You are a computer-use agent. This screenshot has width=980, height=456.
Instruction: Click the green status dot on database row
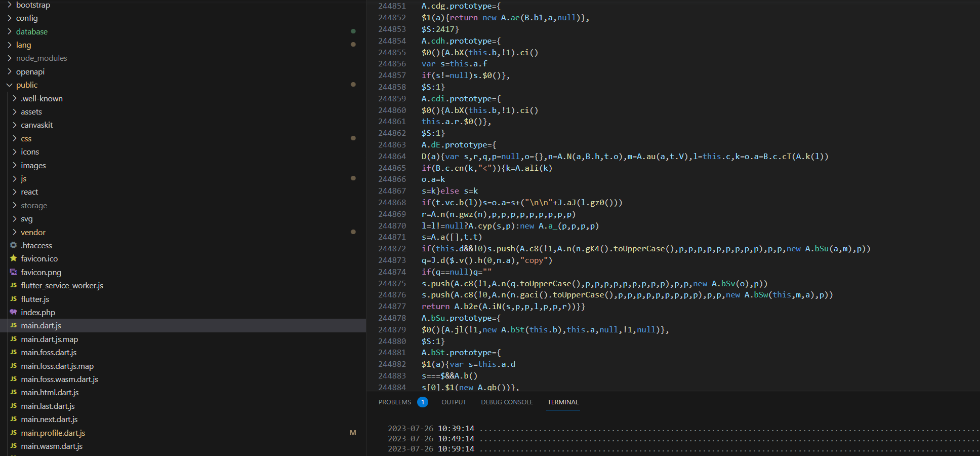pyautogui.click(x=353, y=31)
